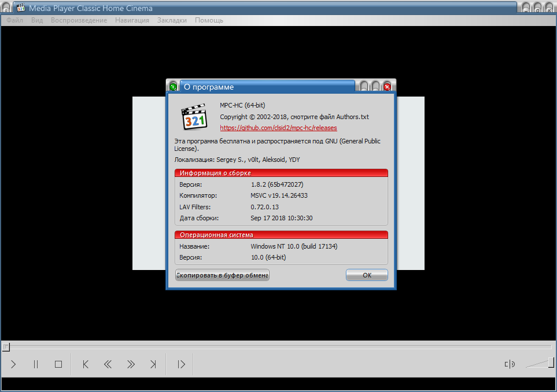Skip to the next file or chapter
The width and height of the screenshot is (557, 392).
[x=153, y=364]
